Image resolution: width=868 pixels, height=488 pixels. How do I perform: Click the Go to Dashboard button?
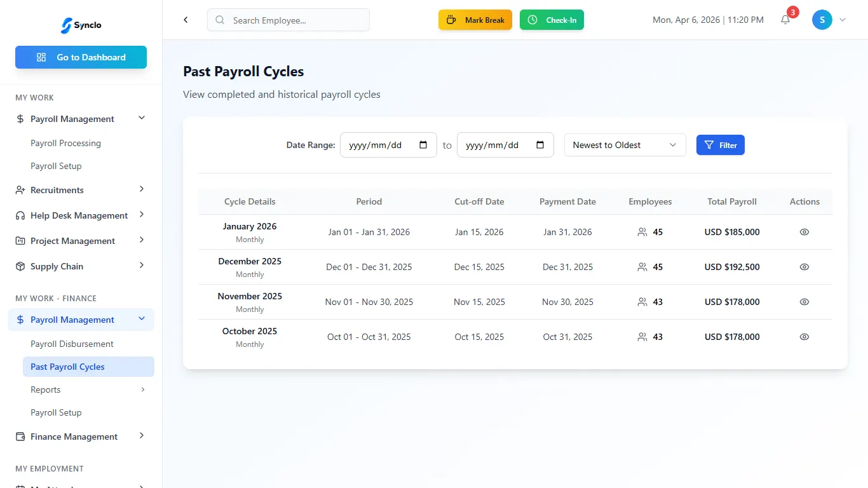(81, 57)
